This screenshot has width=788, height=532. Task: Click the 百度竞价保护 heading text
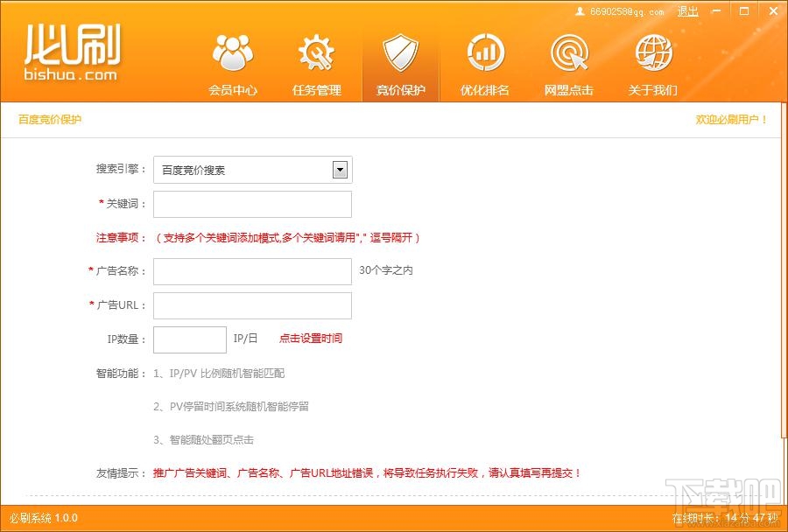click(x=50, y=120)
